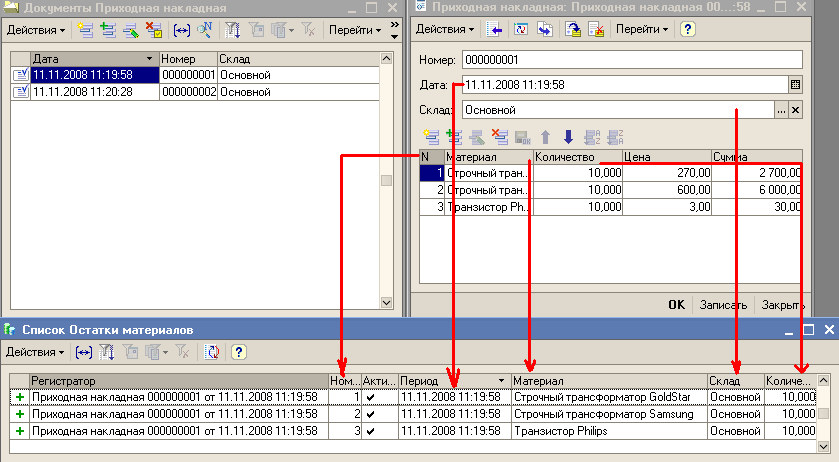Screen dimensions: 839x462
Task: Filter and sorting icon in Документы list toolbar
Action: click(232, 31)
